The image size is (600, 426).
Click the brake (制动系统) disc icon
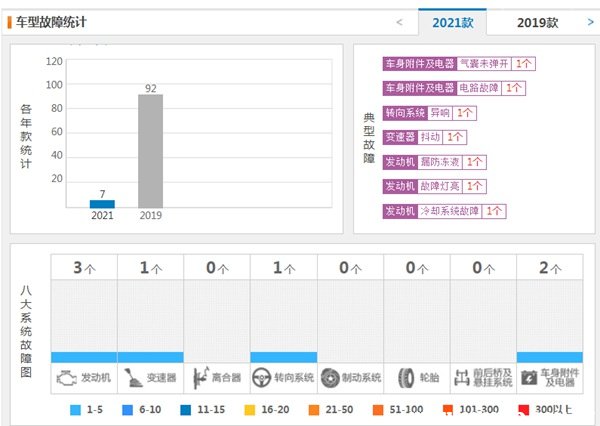(330, 378)
